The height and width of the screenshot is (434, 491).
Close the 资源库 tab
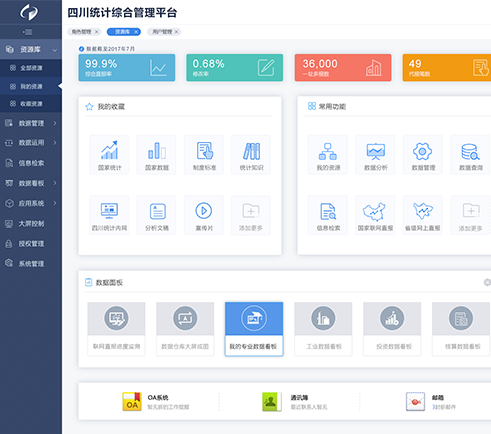pyautogui.click(x=136, y=32)
